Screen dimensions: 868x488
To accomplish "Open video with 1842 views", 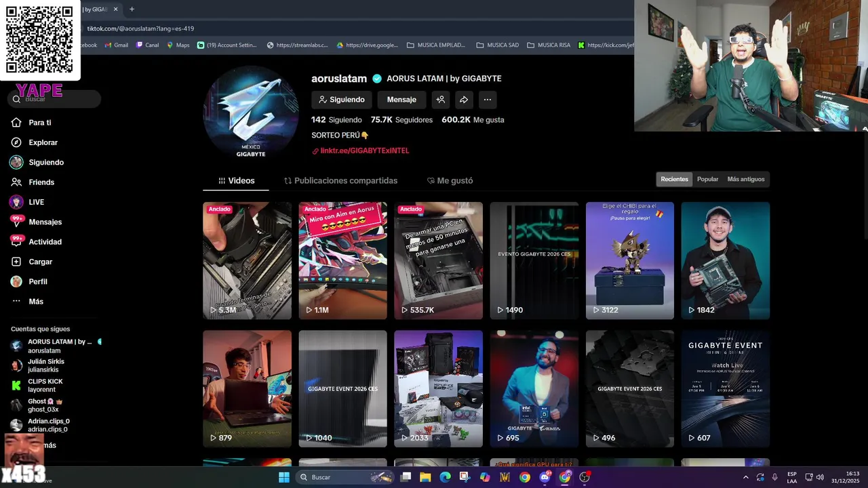I will [x=726, y=260].
